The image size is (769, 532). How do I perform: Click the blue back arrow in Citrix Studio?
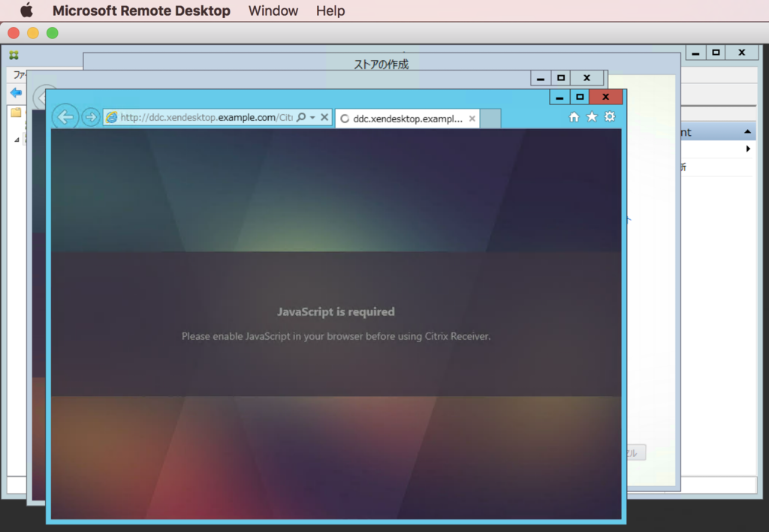point(17,92)
